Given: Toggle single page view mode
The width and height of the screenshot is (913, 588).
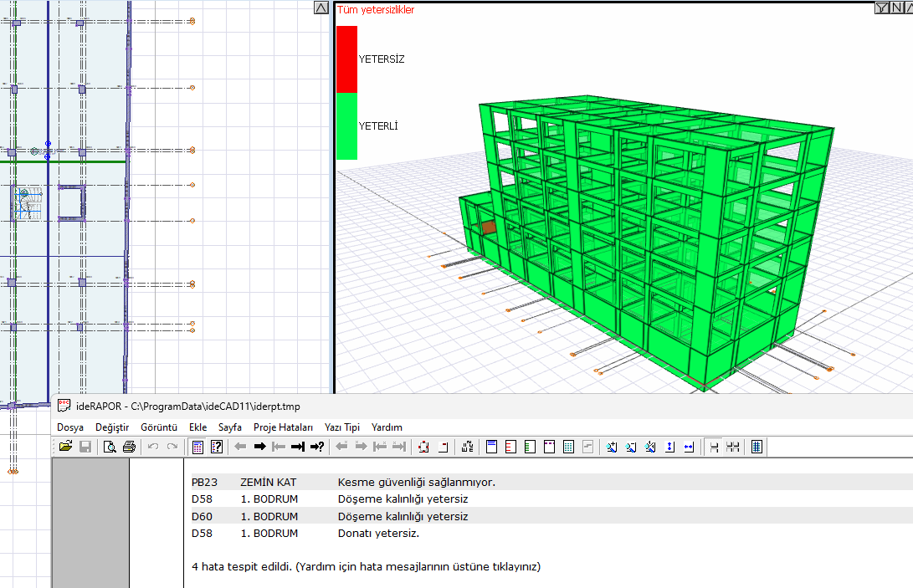Looking at the screenshot, I should click(x=714, y=447).
